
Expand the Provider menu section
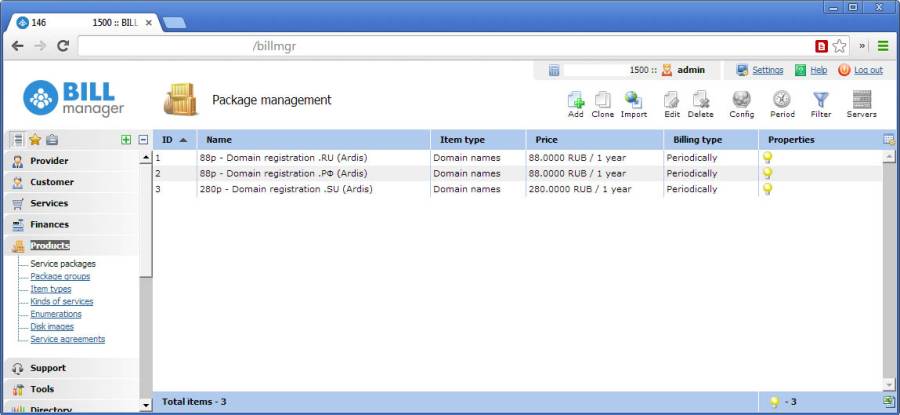72,161
